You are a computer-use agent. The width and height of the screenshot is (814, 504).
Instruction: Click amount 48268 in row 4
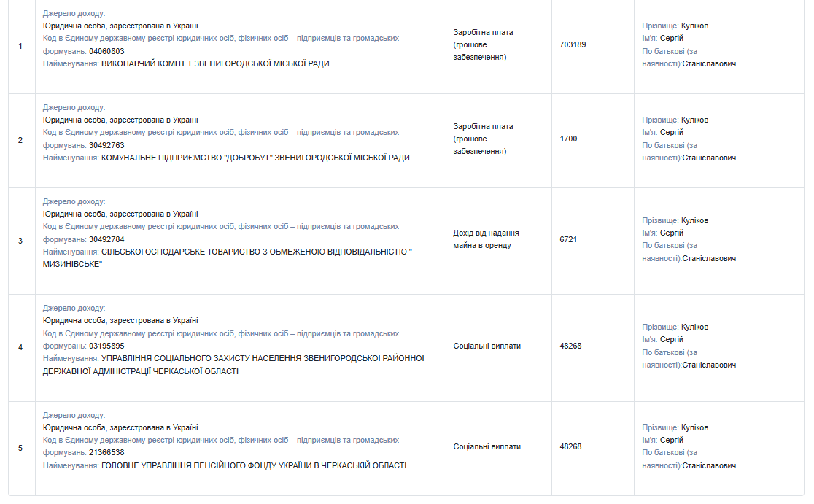pyautogui.click(x=570, y=346)
